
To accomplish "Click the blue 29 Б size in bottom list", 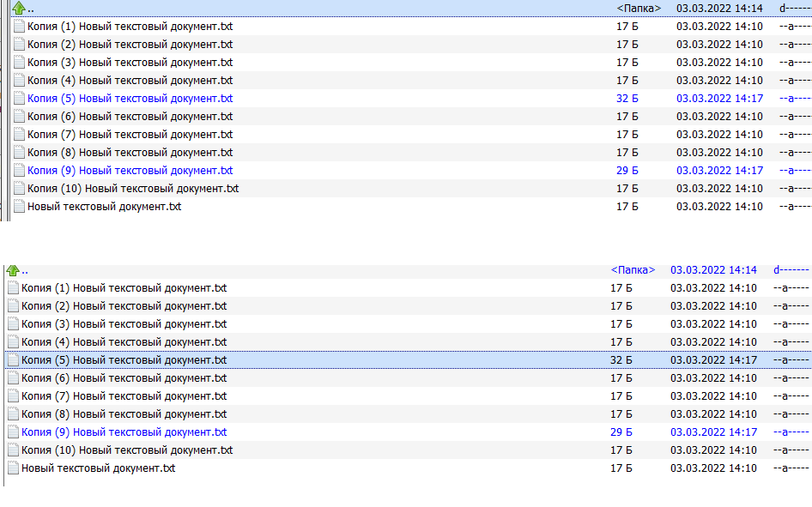I will [621, 432].
